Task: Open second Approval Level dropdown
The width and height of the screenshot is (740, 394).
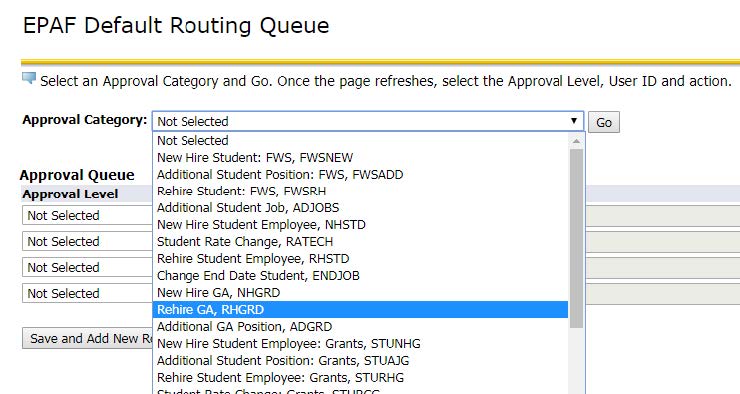Action: [x=87, y=241]
